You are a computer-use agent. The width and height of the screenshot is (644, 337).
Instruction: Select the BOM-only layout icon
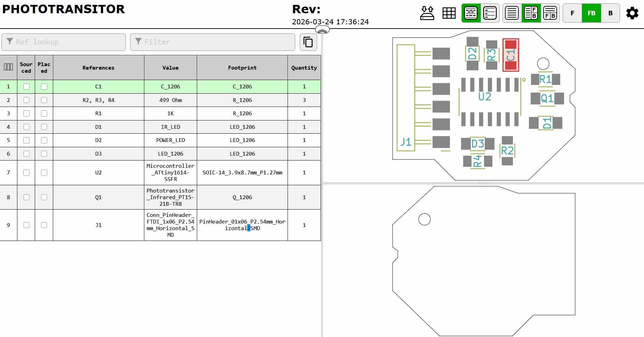tap(512, 13)
